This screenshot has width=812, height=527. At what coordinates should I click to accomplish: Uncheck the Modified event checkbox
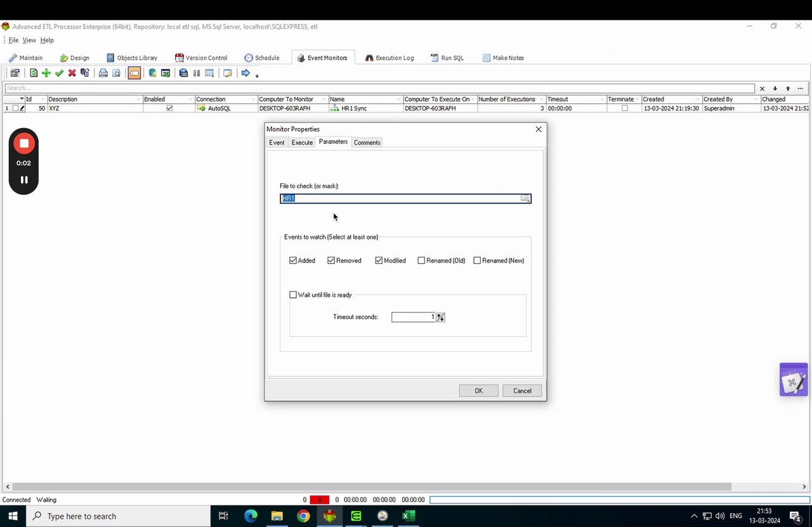(x=379, y=261)
